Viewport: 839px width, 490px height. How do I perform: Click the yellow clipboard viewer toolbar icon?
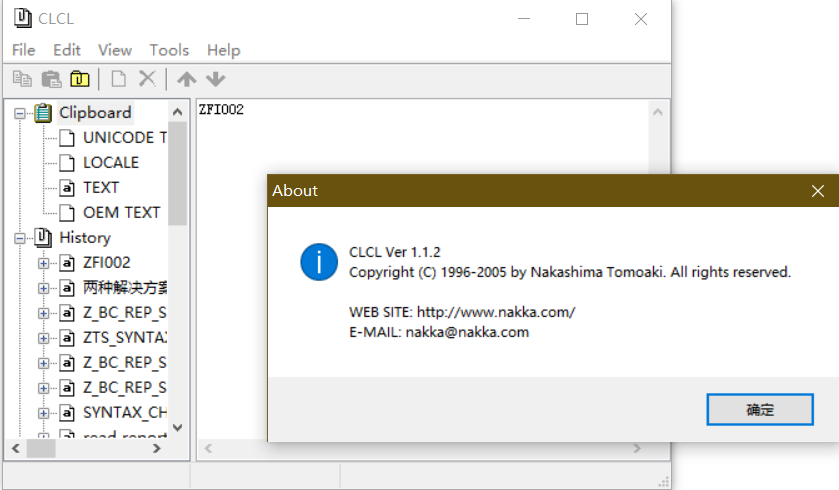pyautogui.click(x=80, y=79)
